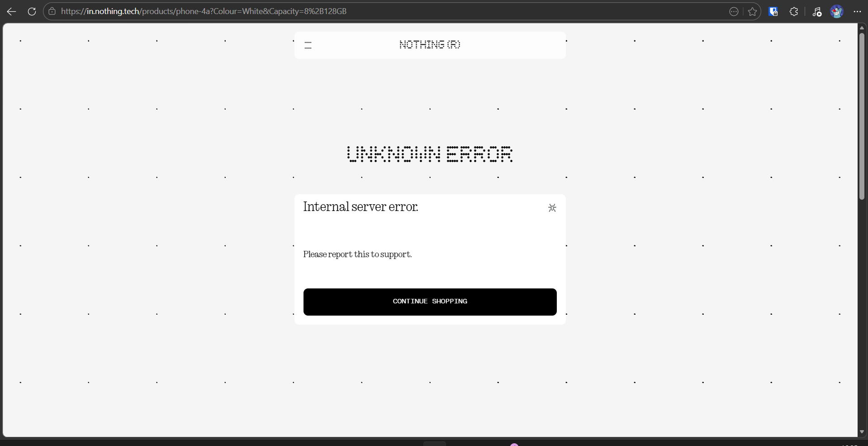Viewport: 868px width, 446px height.
Task: Open the circled three-dot page actions icon
Action: (734, 12)
